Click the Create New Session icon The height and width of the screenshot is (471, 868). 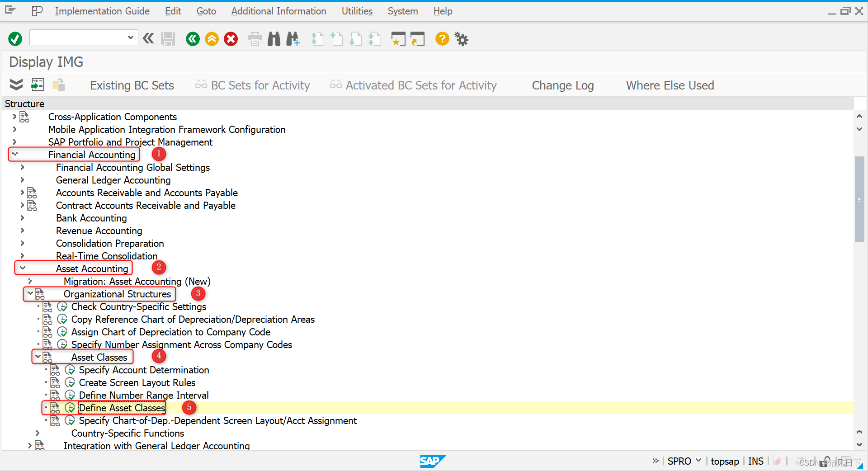[398, 39]
